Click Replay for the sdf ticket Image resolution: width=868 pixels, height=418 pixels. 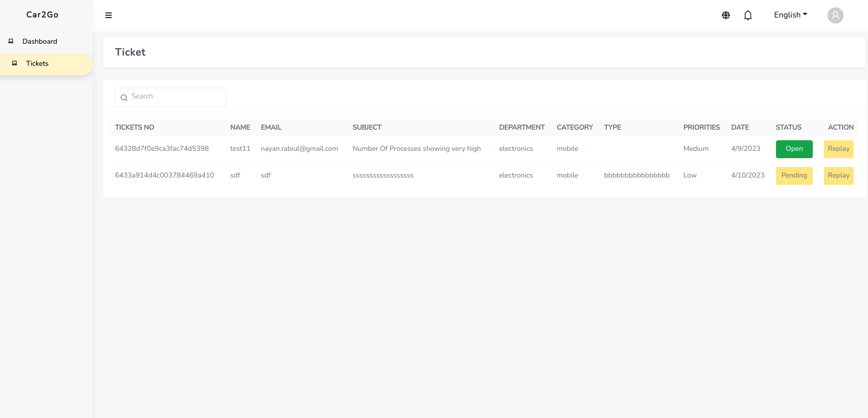pyautogui.click(x=838, y=176)
